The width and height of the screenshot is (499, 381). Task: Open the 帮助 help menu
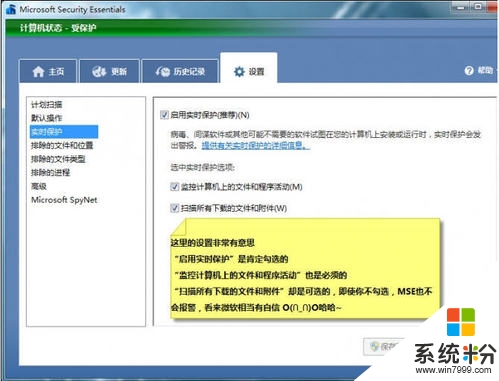tap(485, 70)
